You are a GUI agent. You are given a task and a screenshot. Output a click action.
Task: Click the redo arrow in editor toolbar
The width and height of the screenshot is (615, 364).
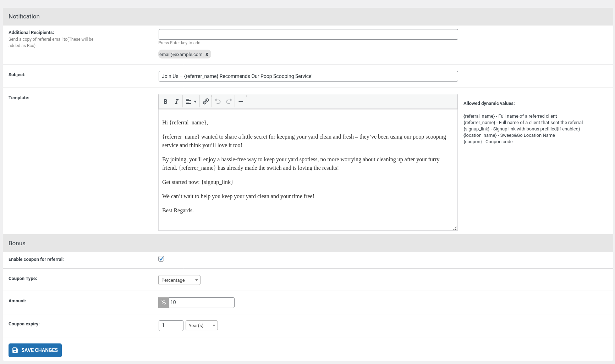(229, 102)
